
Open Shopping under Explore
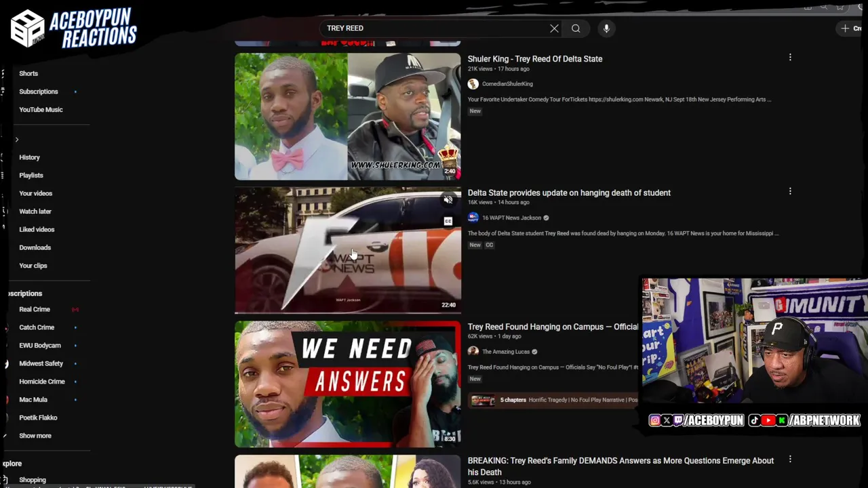point(33,480)
